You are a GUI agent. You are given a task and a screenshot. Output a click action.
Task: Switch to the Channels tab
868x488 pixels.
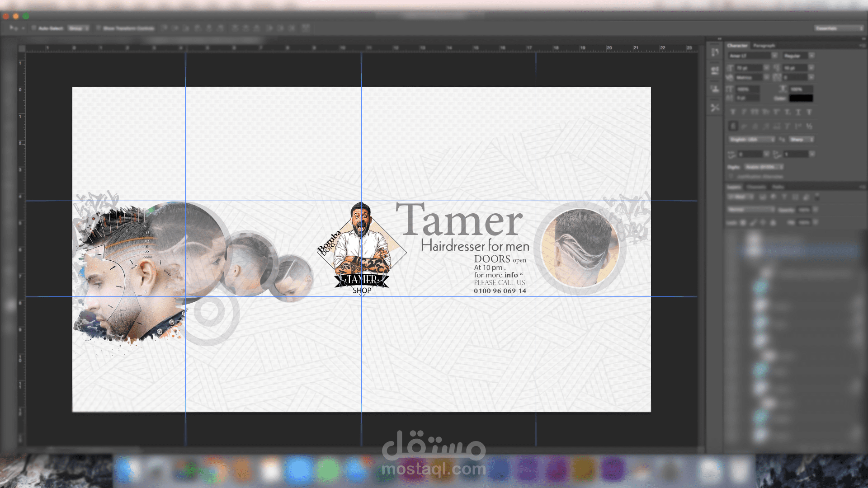coord(756,187)
